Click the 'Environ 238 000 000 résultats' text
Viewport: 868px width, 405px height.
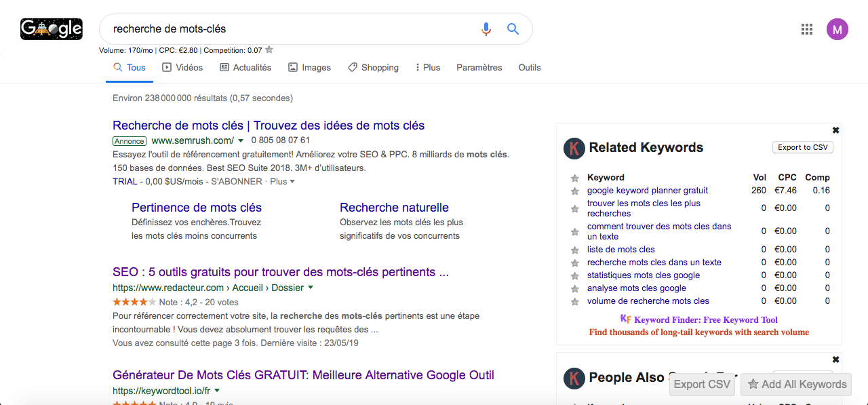click(203, 98)
